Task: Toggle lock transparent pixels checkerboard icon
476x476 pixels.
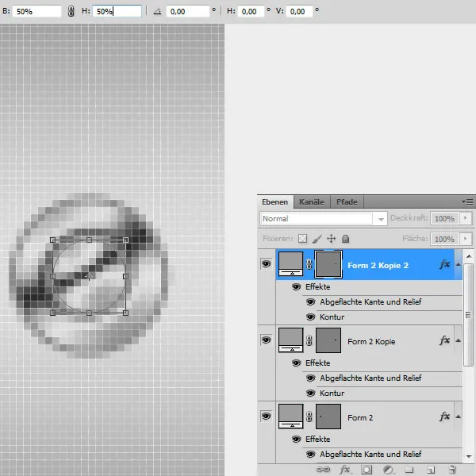Action: point(302,239)
